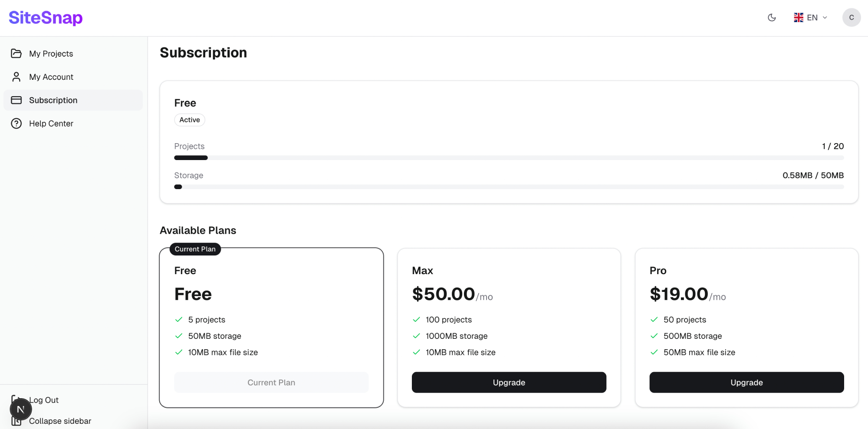Log Out of the account
868x429 pixels.
44,400
